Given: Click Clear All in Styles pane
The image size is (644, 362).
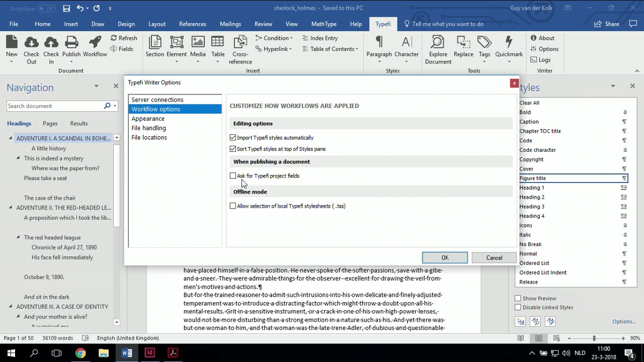Looking at the screenshot, I should [529, 103].
